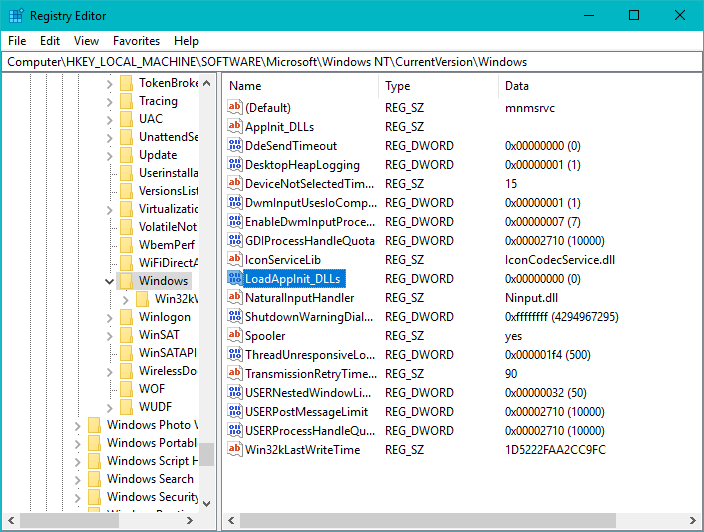Click the DWORD icon beside EnableDwmInputProce...

234,221
